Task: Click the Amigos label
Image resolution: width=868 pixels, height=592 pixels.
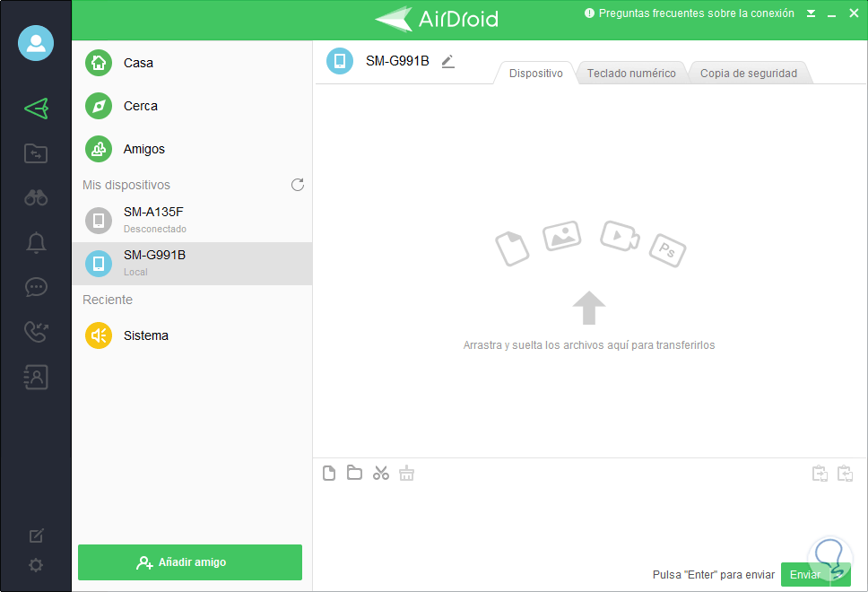Action: [x=144, y=150]
